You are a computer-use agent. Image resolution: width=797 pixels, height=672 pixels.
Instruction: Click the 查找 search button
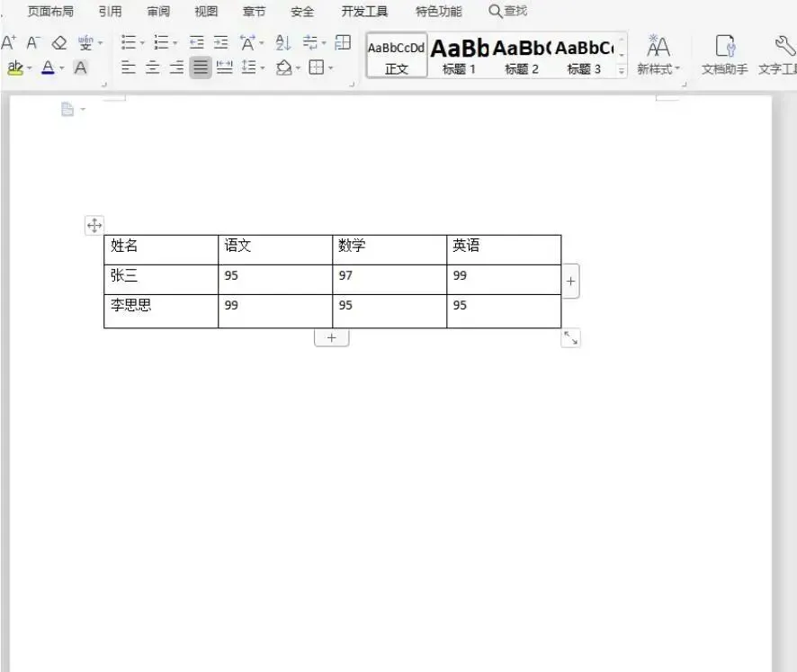507,11
